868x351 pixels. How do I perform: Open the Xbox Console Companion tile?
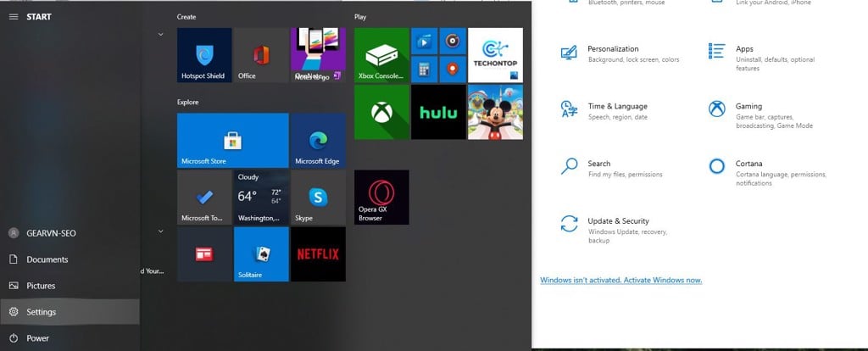pos(381,55)
